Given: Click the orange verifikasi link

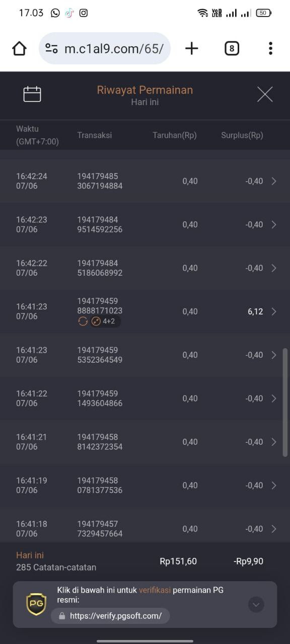Looking at the screenshot, I should pos(155,590).
